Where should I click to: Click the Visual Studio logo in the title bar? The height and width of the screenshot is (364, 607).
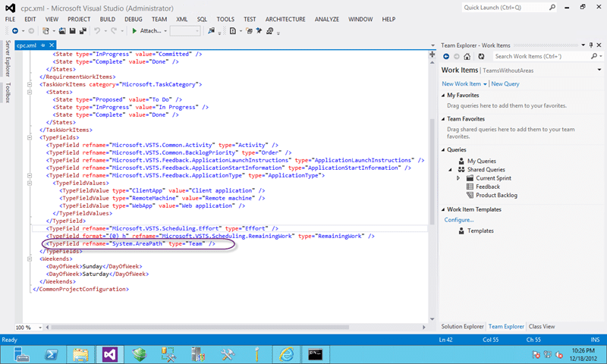click(x=11, y=8)
